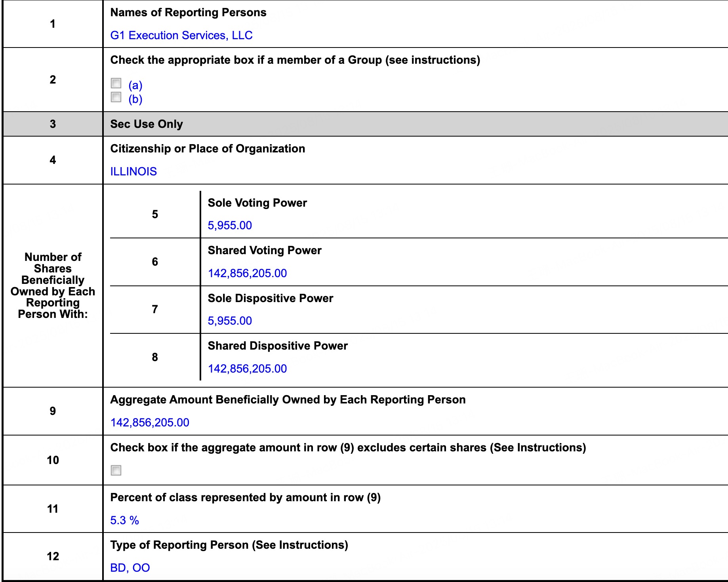Click row number 11 cell
Image resolution: width=728 pixels, height=582 pixels.
point(53,509)
